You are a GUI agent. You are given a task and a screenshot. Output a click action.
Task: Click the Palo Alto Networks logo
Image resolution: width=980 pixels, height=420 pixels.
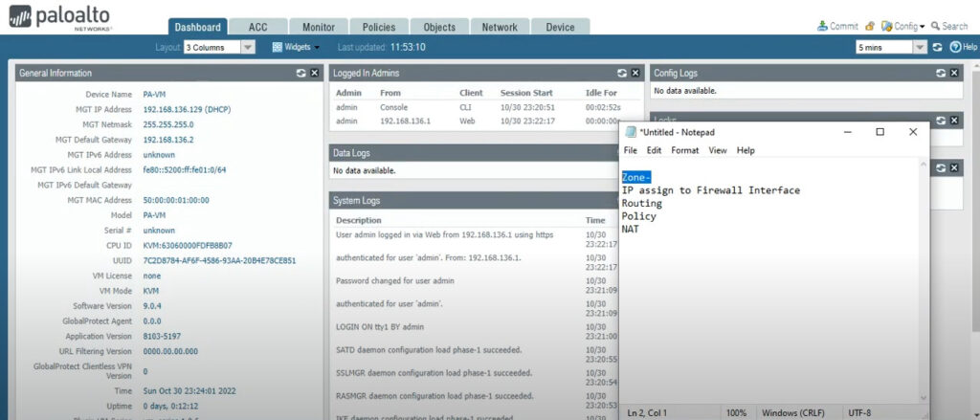pyautogui.click(x=60, y=17)
